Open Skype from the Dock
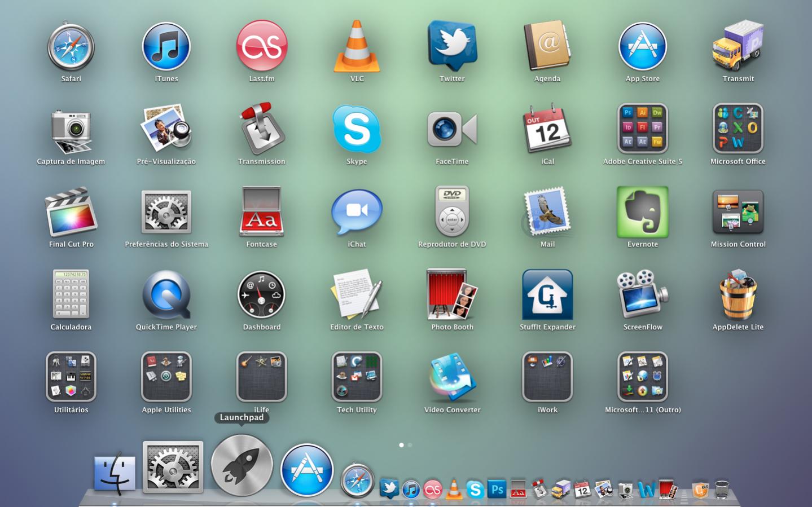 click(475, 489)
